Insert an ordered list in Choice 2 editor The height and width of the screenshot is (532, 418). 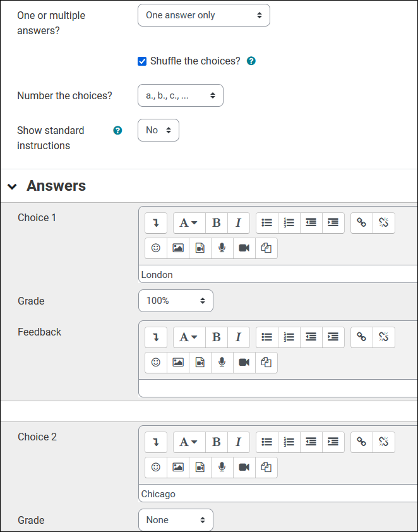pyautogui.click(x=289, y=442)
